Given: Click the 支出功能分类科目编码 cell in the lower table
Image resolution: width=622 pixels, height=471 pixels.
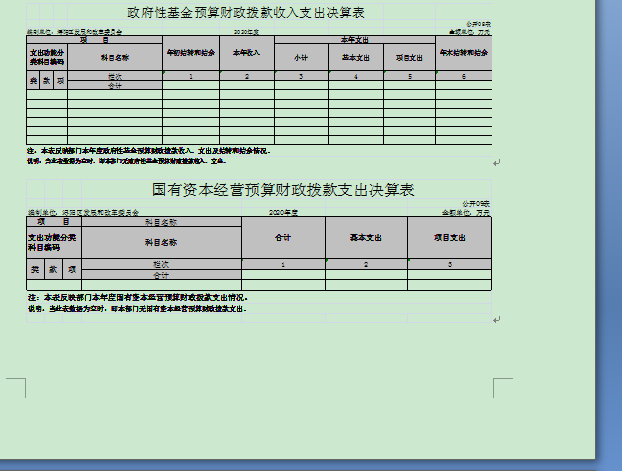Looking at the screenshot, I should [45, 242].
